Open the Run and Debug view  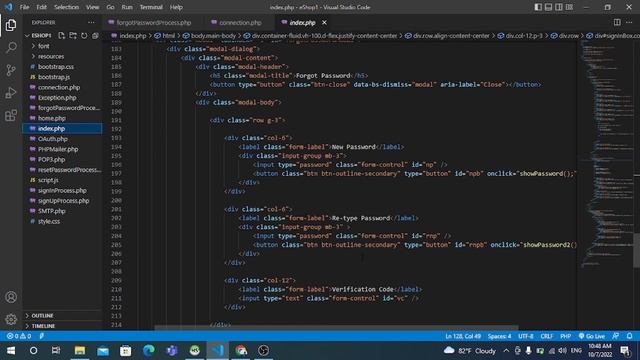(x=11, y=93)
